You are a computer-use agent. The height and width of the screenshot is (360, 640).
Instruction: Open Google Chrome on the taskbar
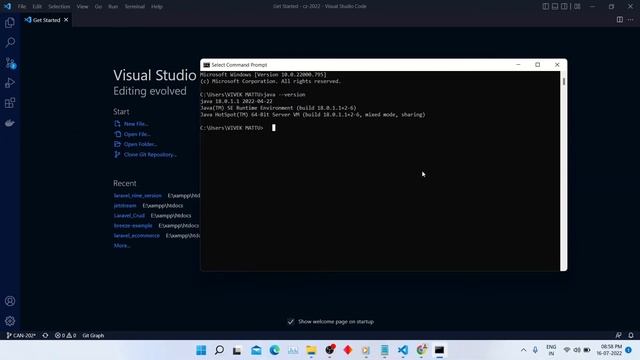(x=421, y=350)
